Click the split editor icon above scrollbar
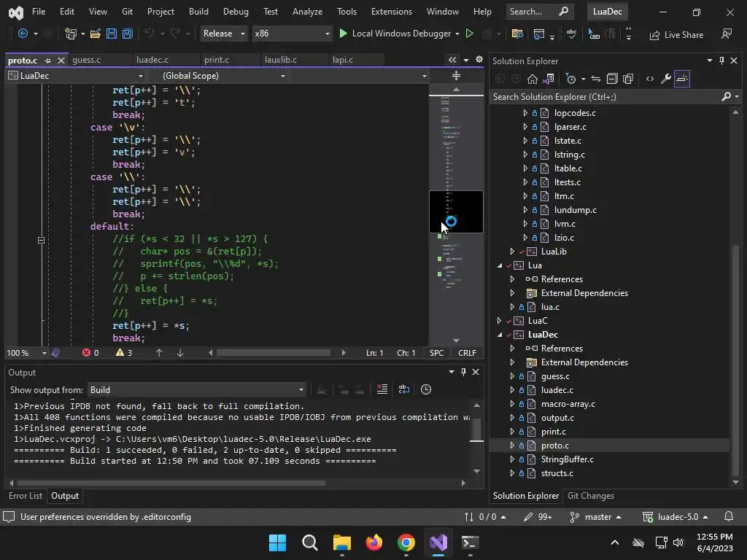 pyautogui.click(x=456, y=76)
